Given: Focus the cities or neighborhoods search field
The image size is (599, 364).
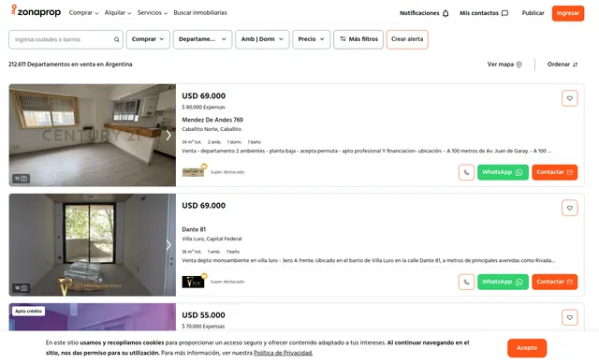Looking at the screenshot, I should click(63, 39).
